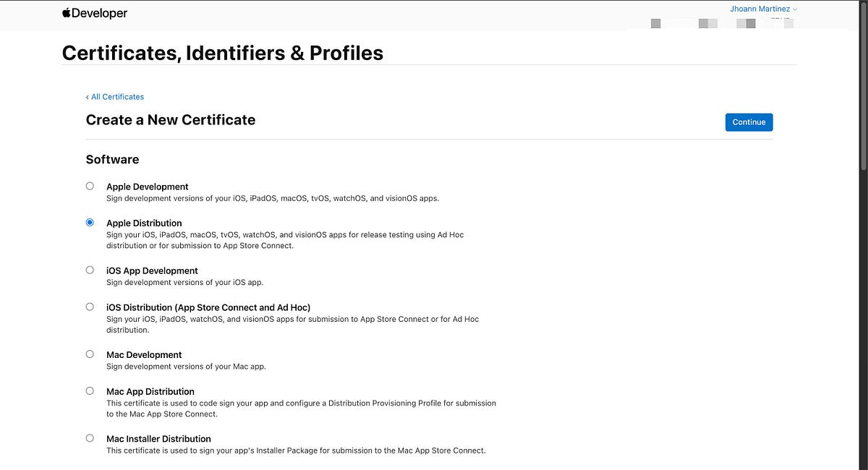Click the chevron icon beside the account name

tap(793, 9)
